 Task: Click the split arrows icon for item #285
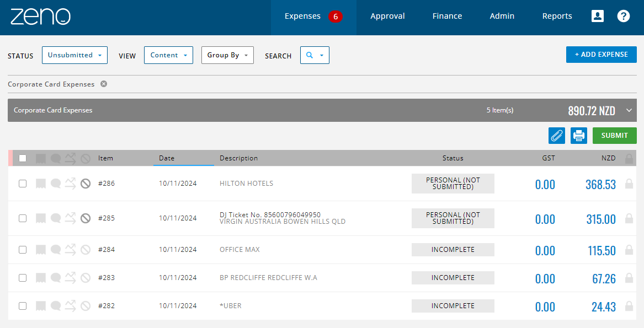pos(70,218)
